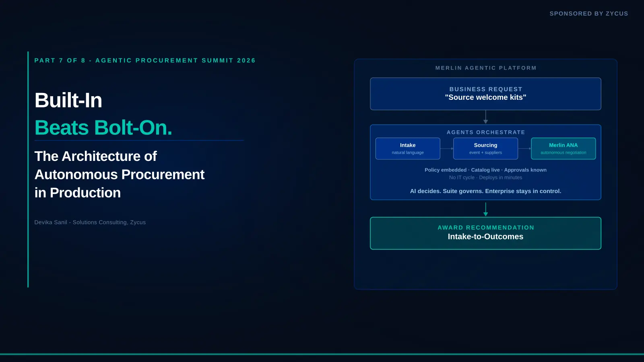Click the teal "Beats Bolt-On." headline
The width and height of the screenshot is (644, 362).
(x=103, y=128)
